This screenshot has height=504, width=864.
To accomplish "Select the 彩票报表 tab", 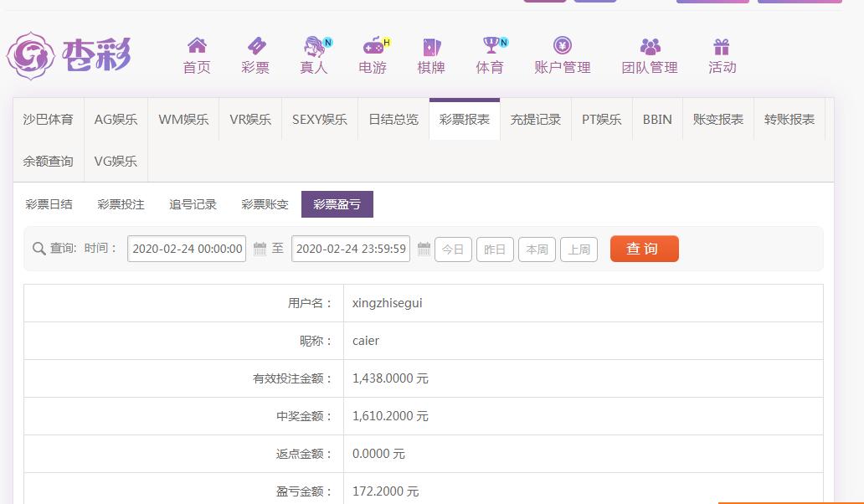I will coord(465,120).
